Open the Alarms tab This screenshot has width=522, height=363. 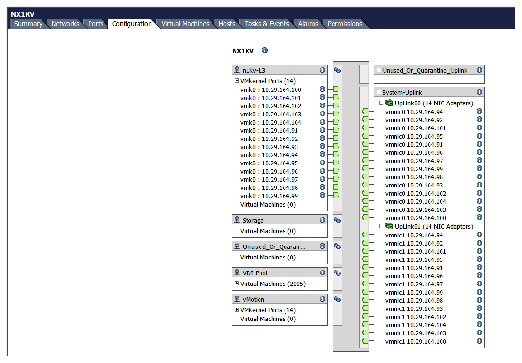tap(308, 24)
